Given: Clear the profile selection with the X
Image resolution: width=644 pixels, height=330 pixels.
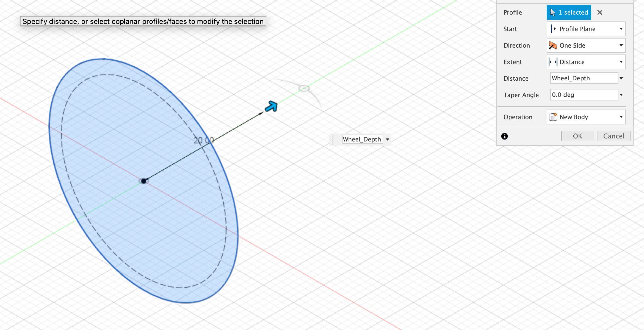Looking at the screenshot, I should pos(600,12).
